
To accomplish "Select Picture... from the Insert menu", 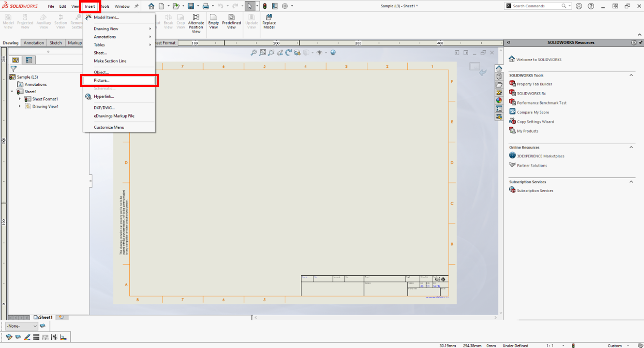I will [x=101, y=80].
